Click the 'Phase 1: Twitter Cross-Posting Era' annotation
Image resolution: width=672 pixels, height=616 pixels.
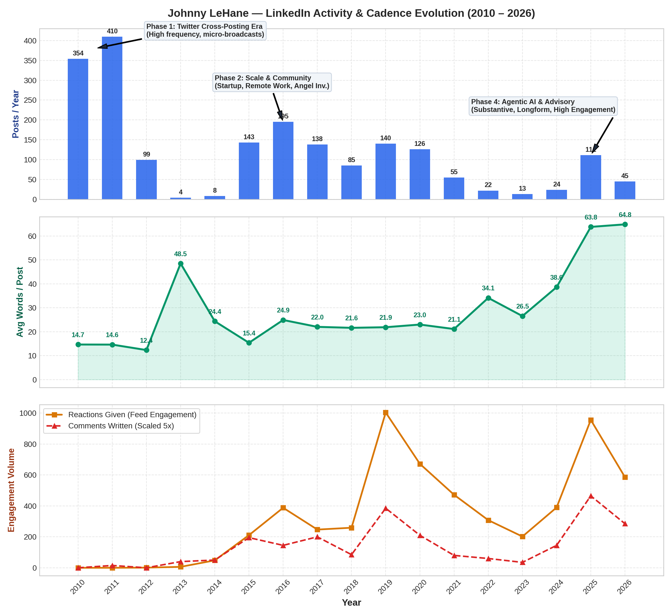(205, 31)
